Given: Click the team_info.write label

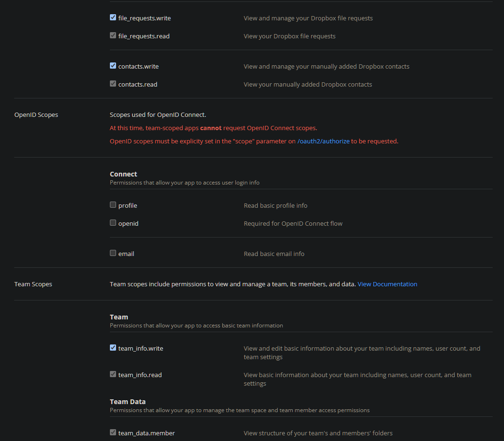Looking at the screenshot, I should click(141, 349).
